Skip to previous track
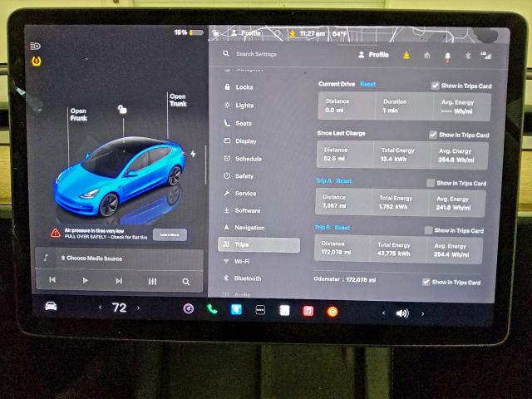 pos(52,279)
